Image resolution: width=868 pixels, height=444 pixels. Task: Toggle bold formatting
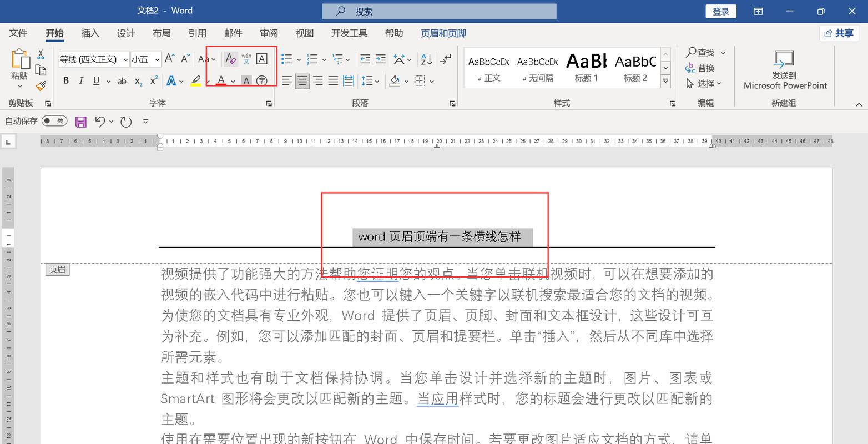pos(65,81)
